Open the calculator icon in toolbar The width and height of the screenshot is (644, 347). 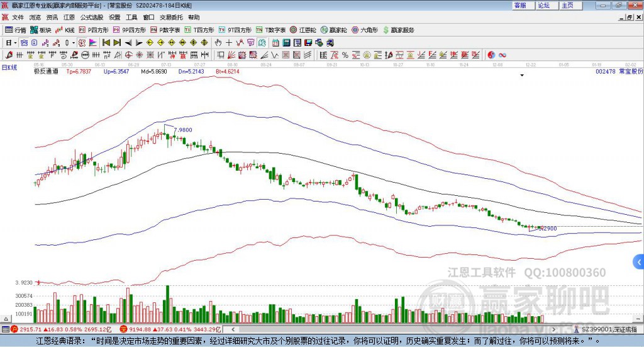(x=286, y=43)
